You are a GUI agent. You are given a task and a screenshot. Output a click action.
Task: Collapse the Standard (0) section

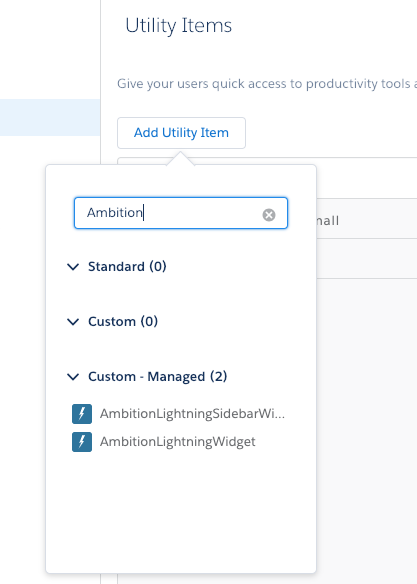pyautogui.click(x=73, y=267)
